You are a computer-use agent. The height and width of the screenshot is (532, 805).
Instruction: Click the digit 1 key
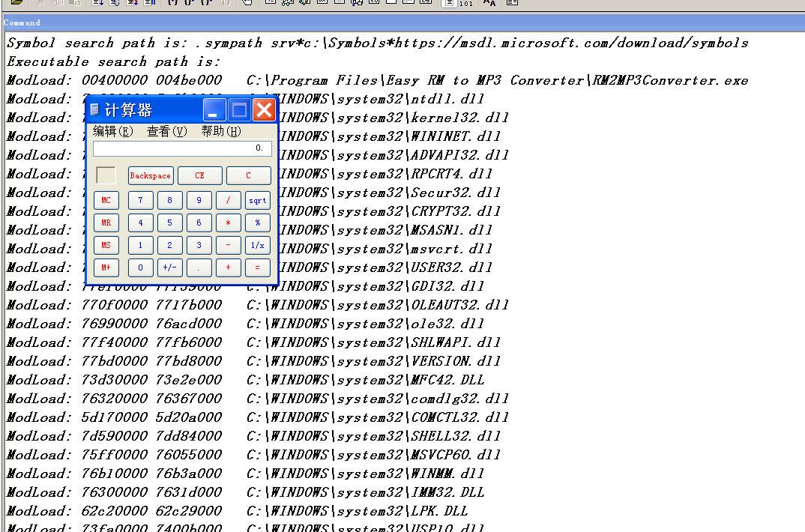click(x=140, y=245)
